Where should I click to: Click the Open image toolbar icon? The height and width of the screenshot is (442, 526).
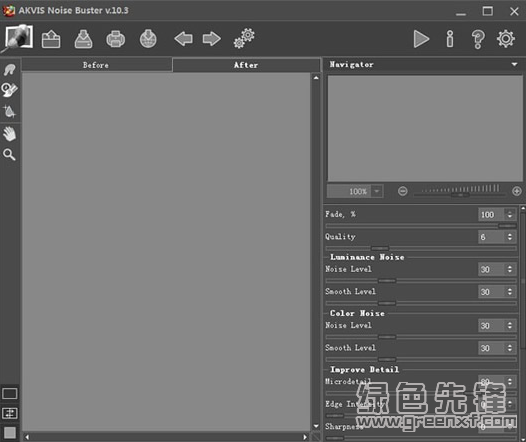[x=51, y=39]
